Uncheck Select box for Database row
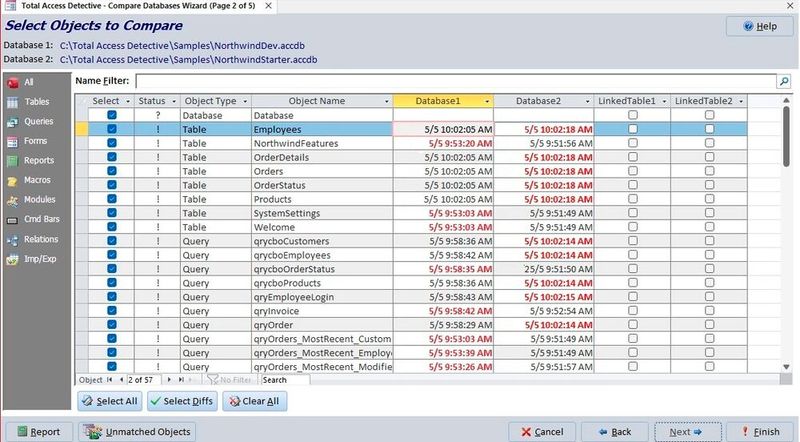The width and height of the screenshot is (800, 442). tap(112, 115)
